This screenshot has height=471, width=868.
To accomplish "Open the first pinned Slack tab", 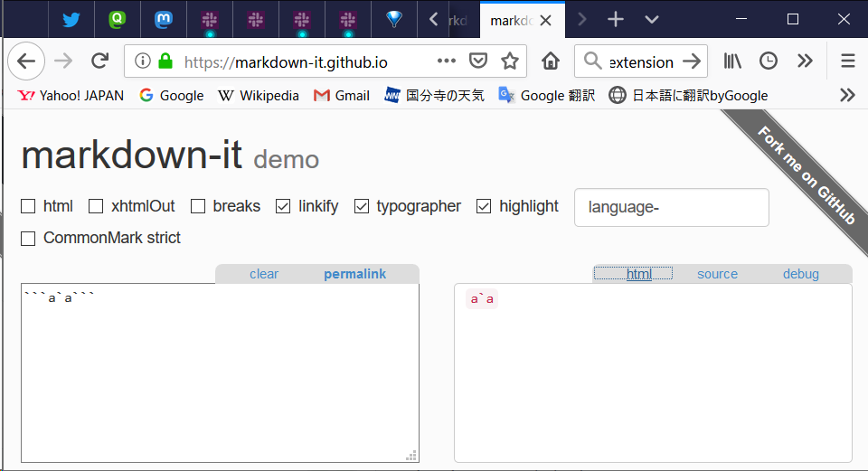I will point(210,20).
